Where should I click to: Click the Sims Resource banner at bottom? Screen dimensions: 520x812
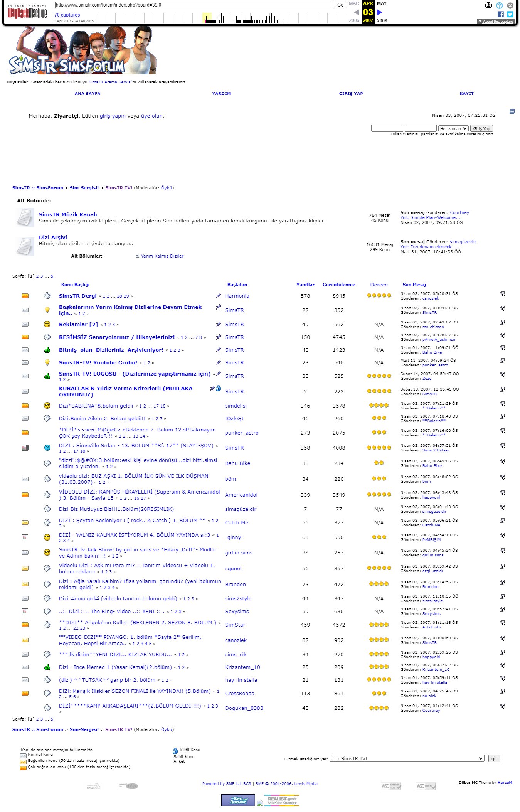point(238,800)
